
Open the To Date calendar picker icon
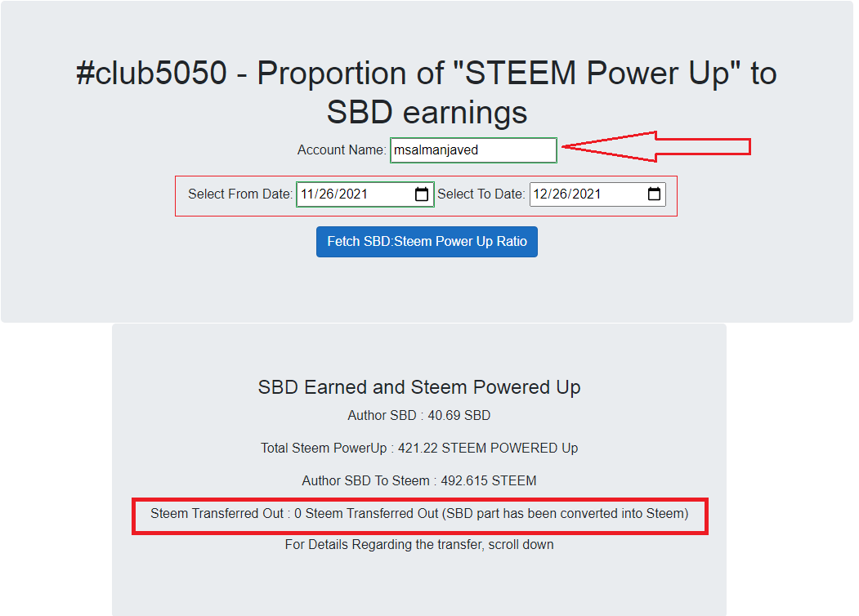click(654, 194)
